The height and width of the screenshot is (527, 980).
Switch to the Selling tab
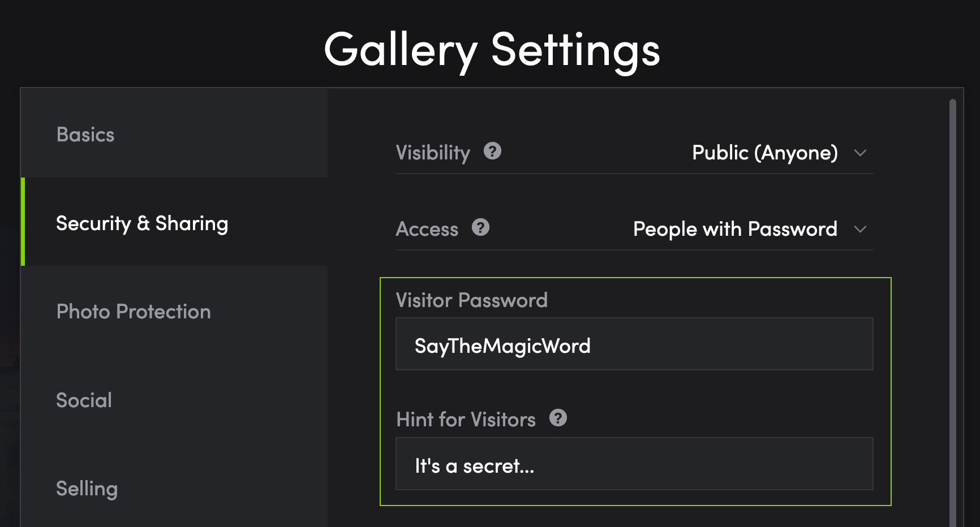pos(174,488)
